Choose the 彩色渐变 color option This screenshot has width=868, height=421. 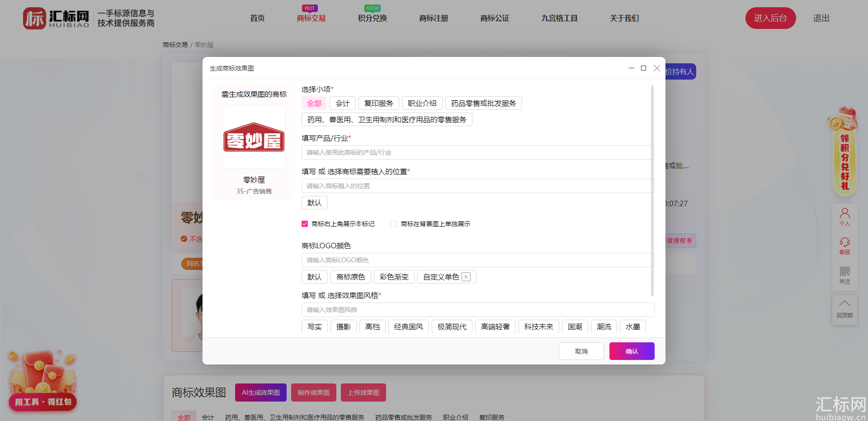click(394, 277)
